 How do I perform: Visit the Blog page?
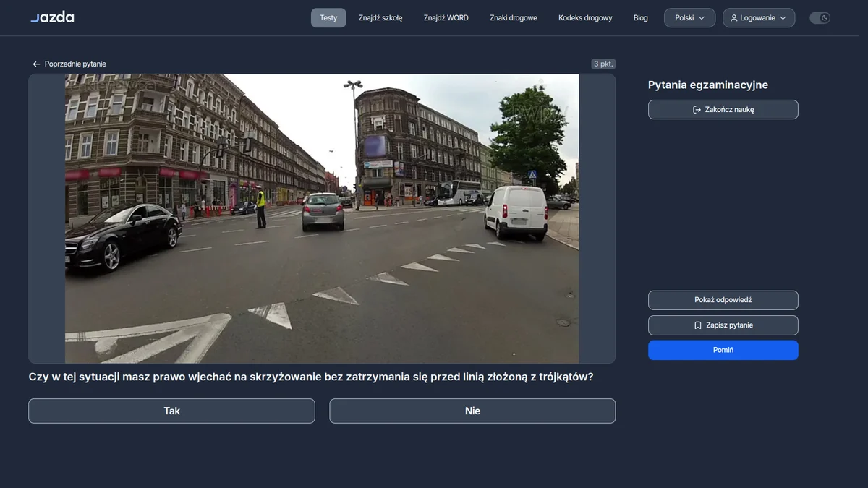point(641,18)
